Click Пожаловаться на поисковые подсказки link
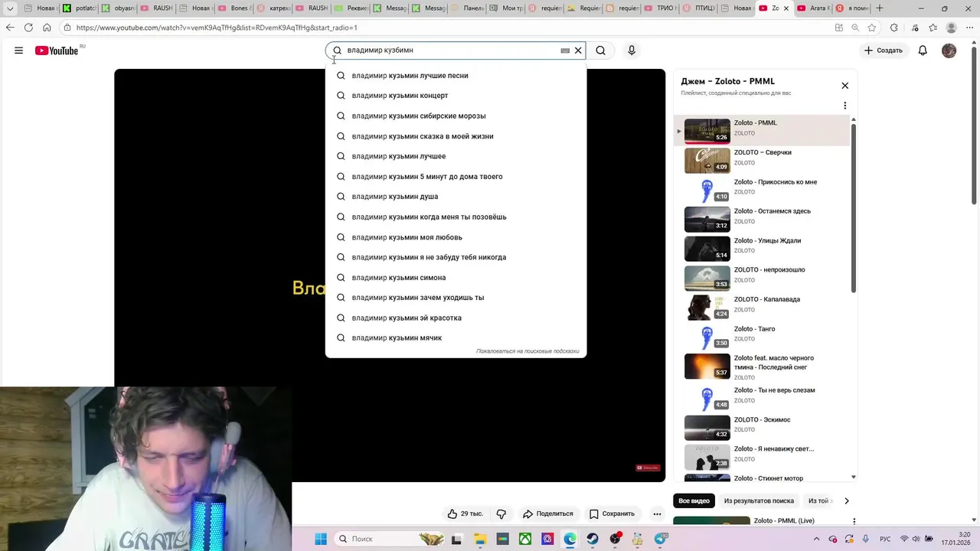 point(528,351)
